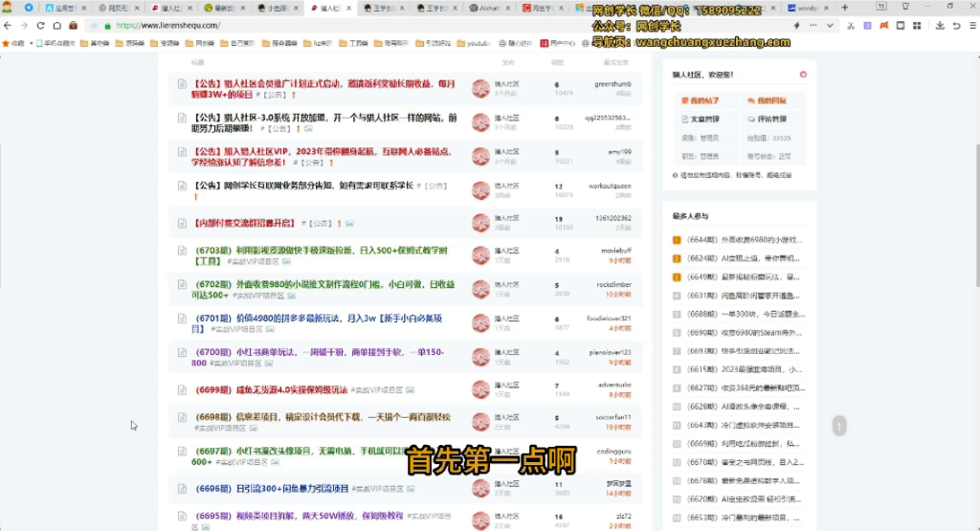The height and width of the screenshot is (531, 980).
Task: Open the 加入猎人社区VIP announcement post
Action: (322, 157)
